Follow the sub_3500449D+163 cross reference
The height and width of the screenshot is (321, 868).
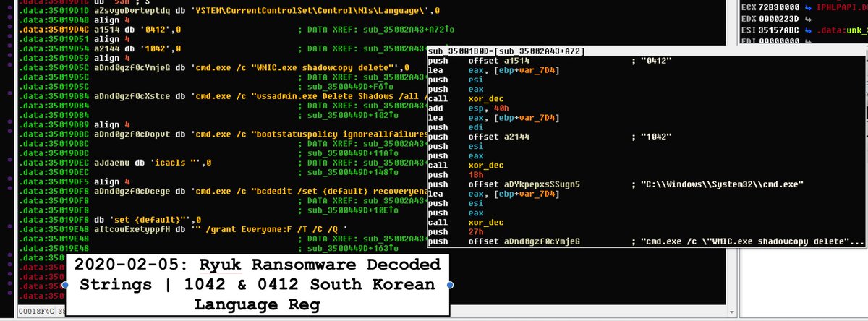352,249
